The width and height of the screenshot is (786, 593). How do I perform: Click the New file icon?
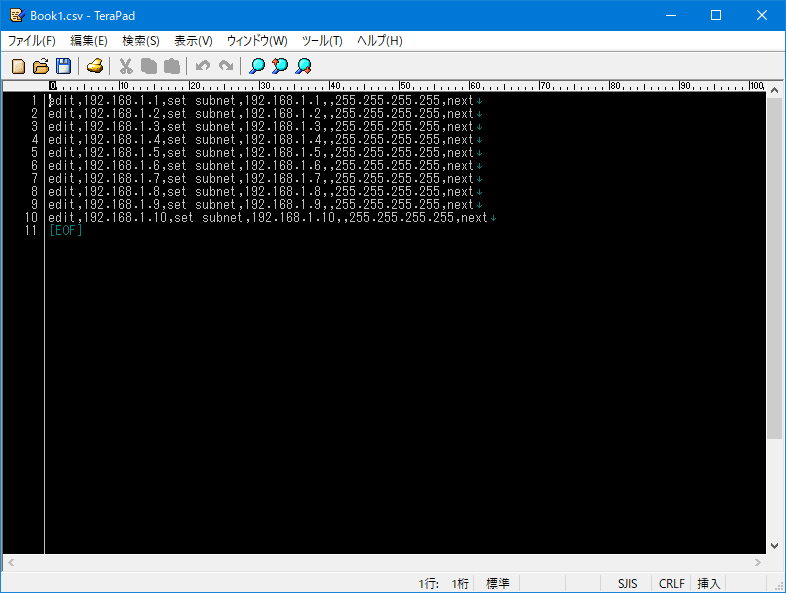18,67
